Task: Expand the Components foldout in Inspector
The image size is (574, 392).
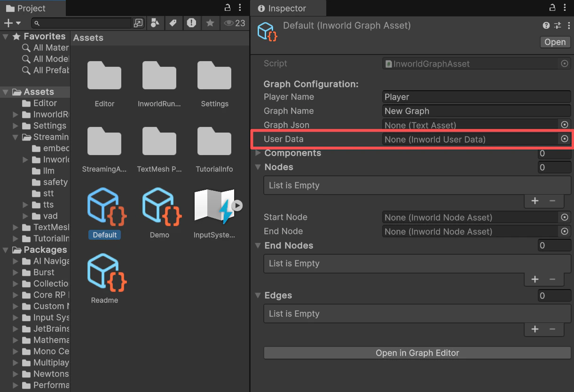Action: click(258, 153)
